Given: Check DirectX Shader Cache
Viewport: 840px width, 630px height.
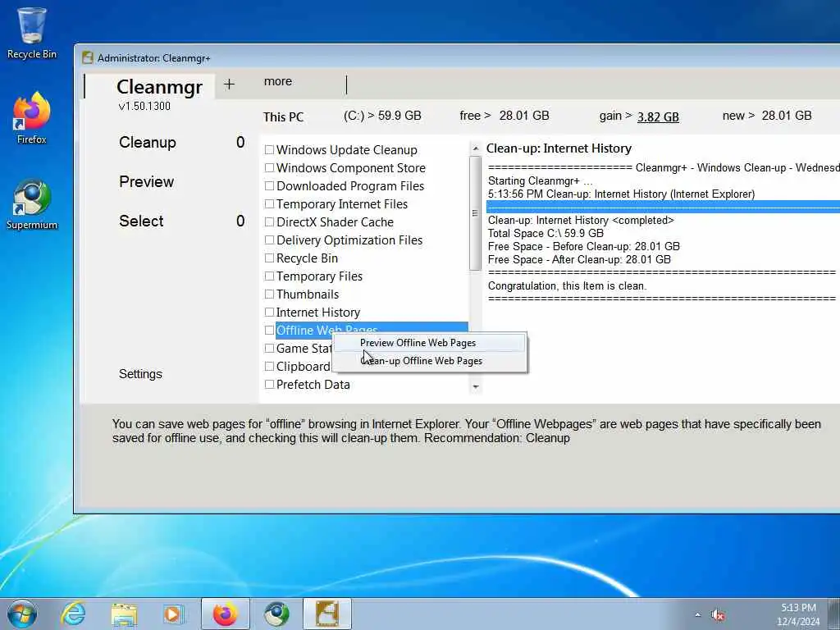Looking at the screenshot, I should coord(269,222).
